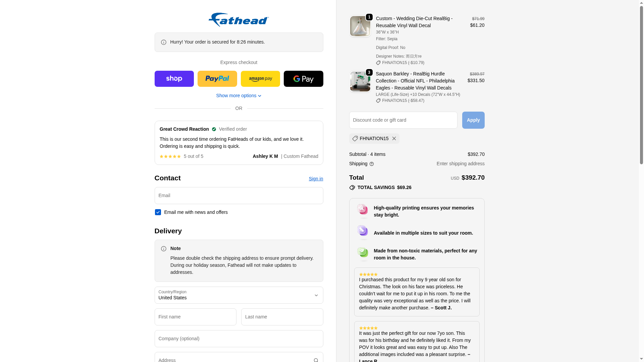This screenshot has height=362, width=644.
Task: Select the First name field
Action: point(196,317)
